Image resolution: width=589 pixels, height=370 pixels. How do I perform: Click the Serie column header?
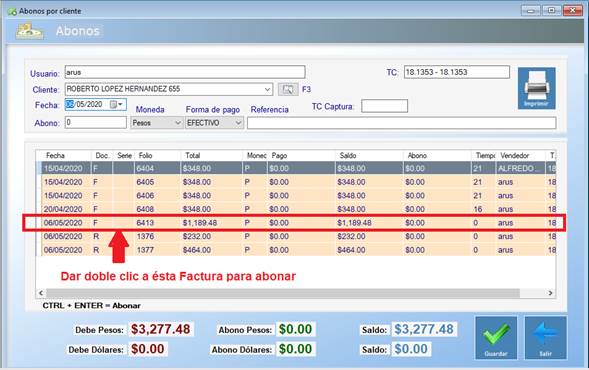tap(124, 156)
